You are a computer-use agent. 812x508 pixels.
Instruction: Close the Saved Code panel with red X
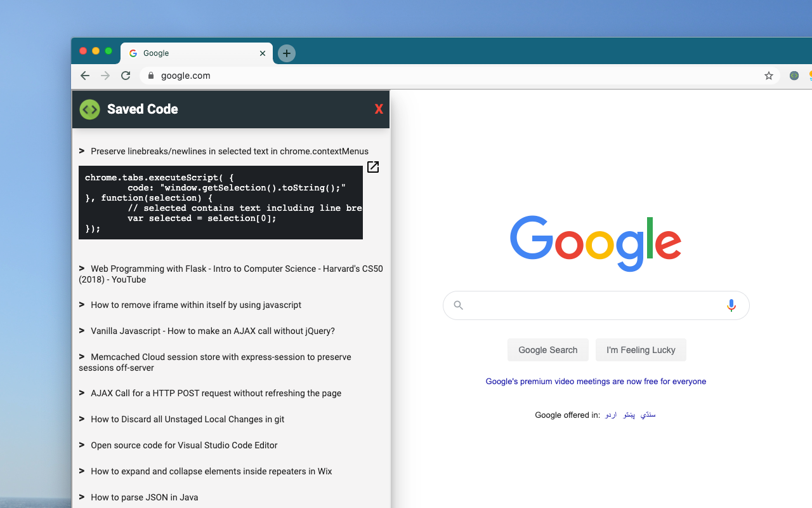pyautogui.click(x=379, y=109)
